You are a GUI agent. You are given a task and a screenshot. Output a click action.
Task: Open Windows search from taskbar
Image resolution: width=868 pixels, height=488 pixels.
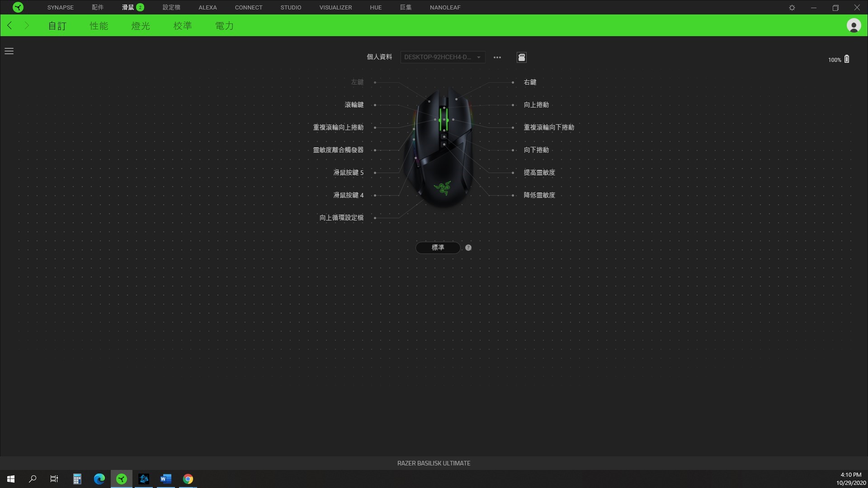33,479
